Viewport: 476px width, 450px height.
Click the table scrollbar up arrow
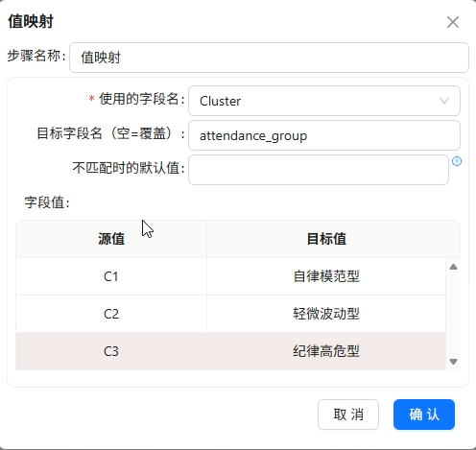453,267
